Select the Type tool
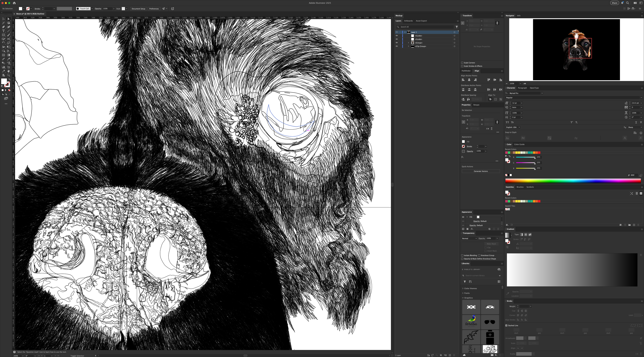Screen dimensions: 644x357 pyautogui.click(x=4, y=31)
